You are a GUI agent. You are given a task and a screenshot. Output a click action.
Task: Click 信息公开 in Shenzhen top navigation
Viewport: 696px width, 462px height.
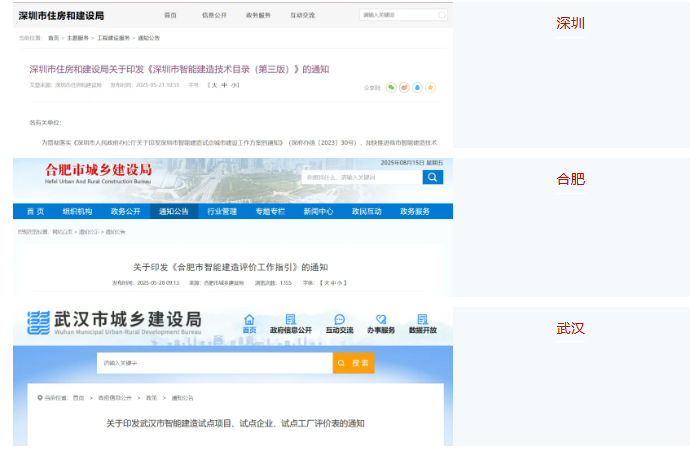pyautogui.click(x=214, y=16)
